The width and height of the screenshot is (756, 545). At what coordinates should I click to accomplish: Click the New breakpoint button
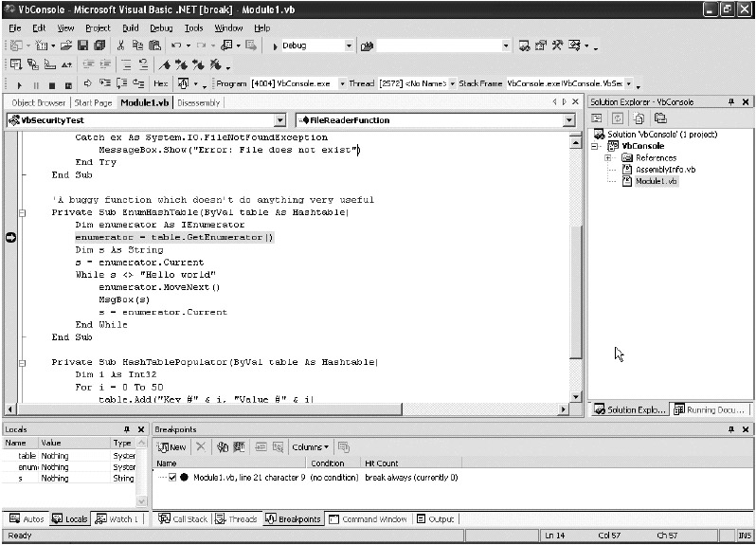(x=172, y=446)
